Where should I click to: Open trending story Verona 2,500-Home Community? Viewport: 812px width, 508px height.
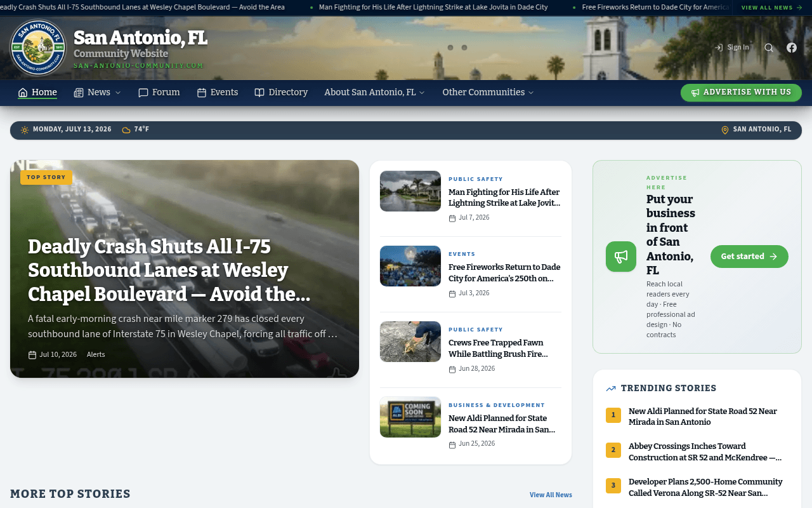point(705,487)
